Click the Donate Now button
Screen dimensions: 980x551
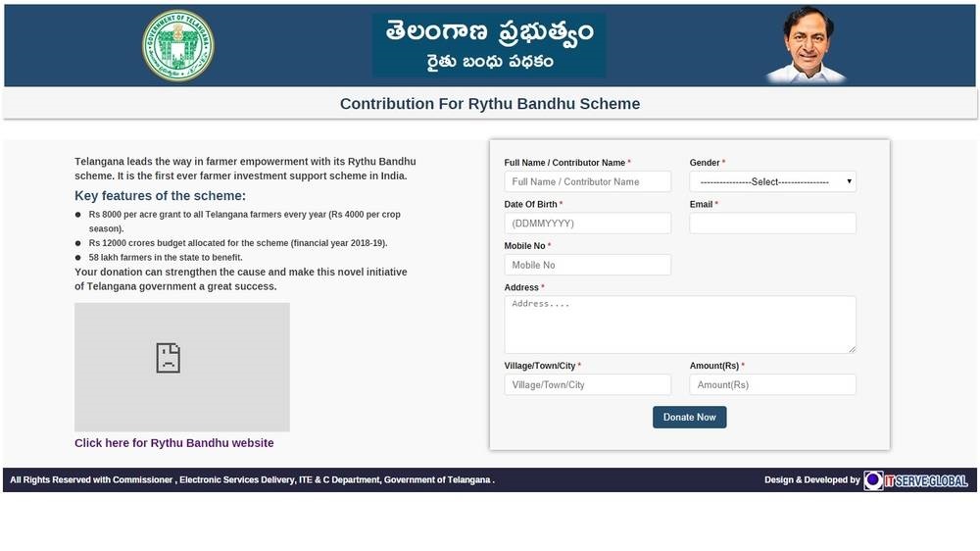click(689, 417)
